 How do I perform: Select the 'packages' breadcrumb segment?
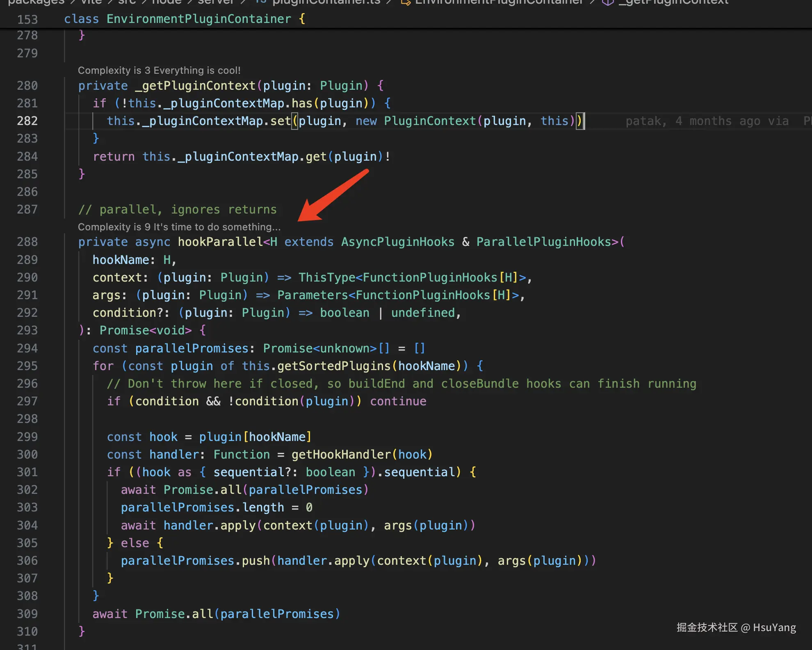(x=36, y=2)
